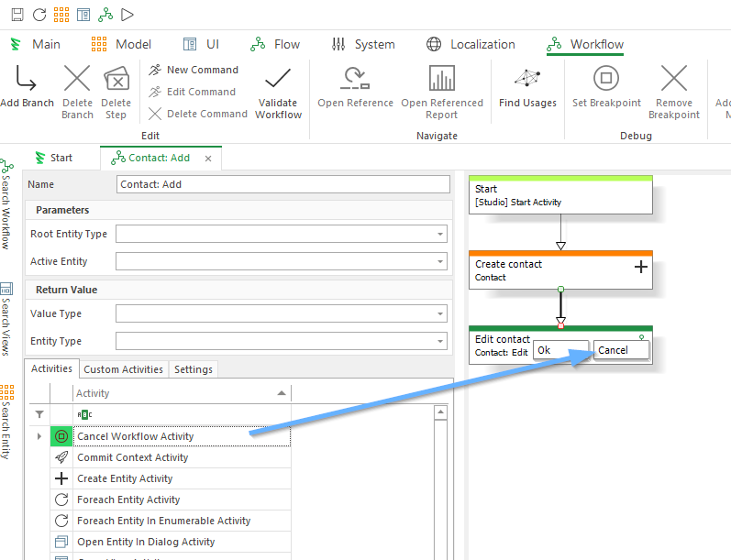Switch to the Flow ribbon tab
This screenshot has height=560, width=731.
click(275, 44)
